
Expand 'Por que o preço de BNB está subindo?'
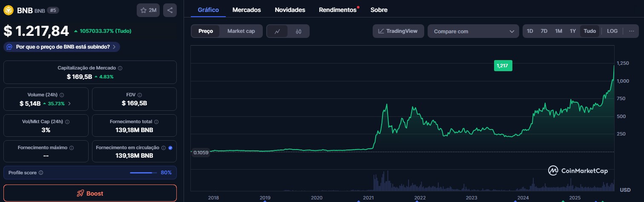click(x=62, y=47)
